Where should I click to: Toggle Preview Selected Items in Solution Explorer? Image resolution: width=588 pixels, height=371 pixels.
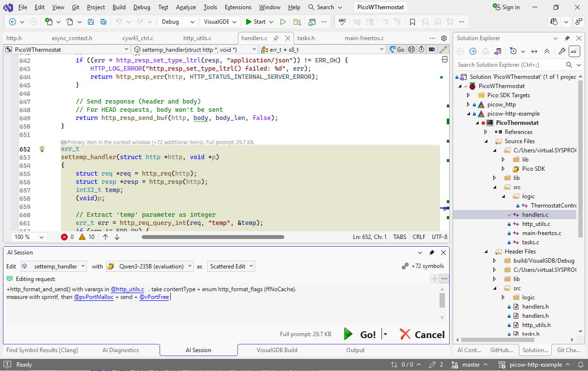[574, 51]
